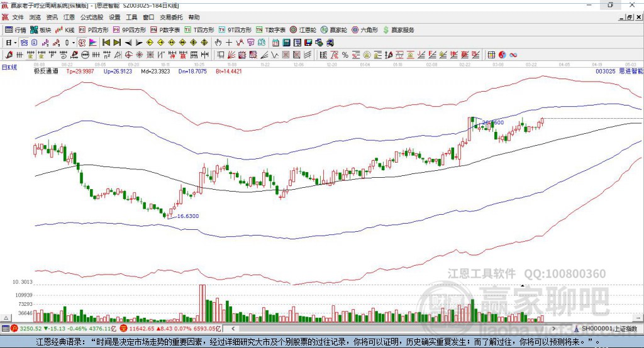
Task: Switch to K线 chart view
Action: click(x=65, y=30)
